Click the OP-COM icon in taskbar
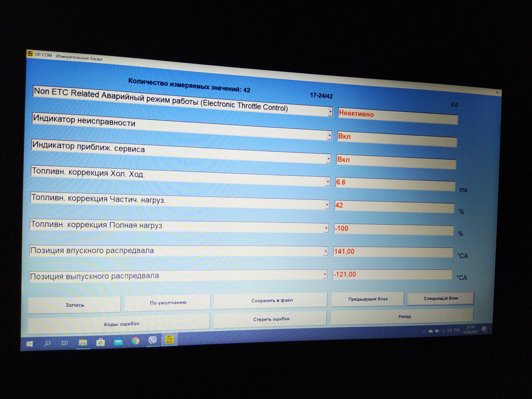Screen dimensions: 532x399 (x=169, y=339)
